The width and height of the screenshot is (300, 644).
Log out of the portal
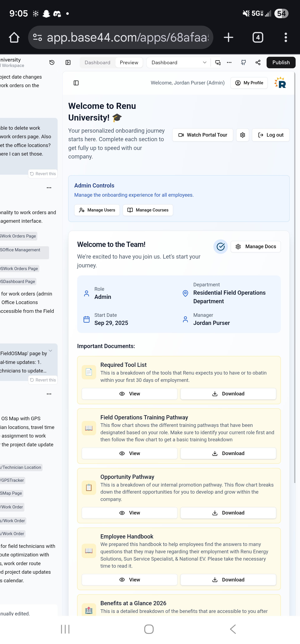(x=271, y=135)
